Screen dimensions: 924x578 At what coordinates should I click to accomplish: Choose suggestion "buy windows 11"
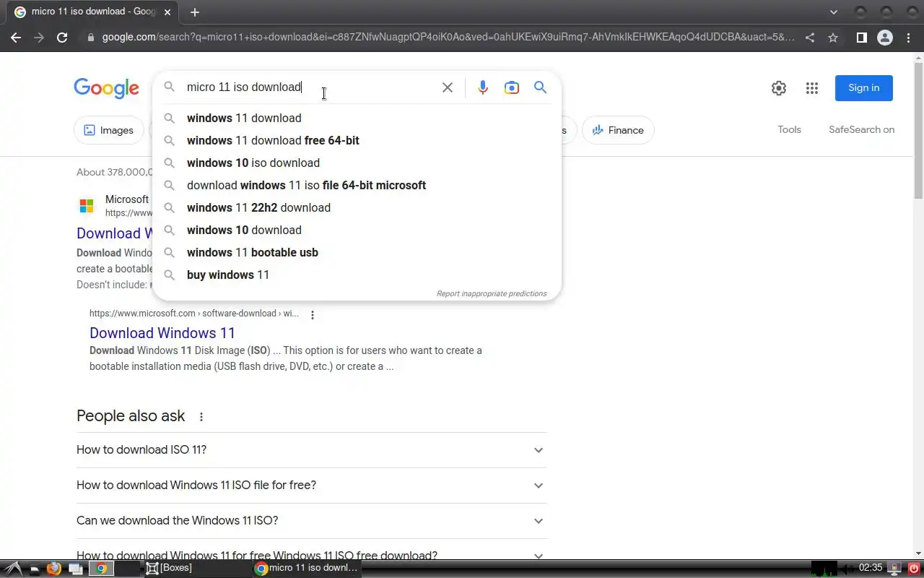coord(357,275)
